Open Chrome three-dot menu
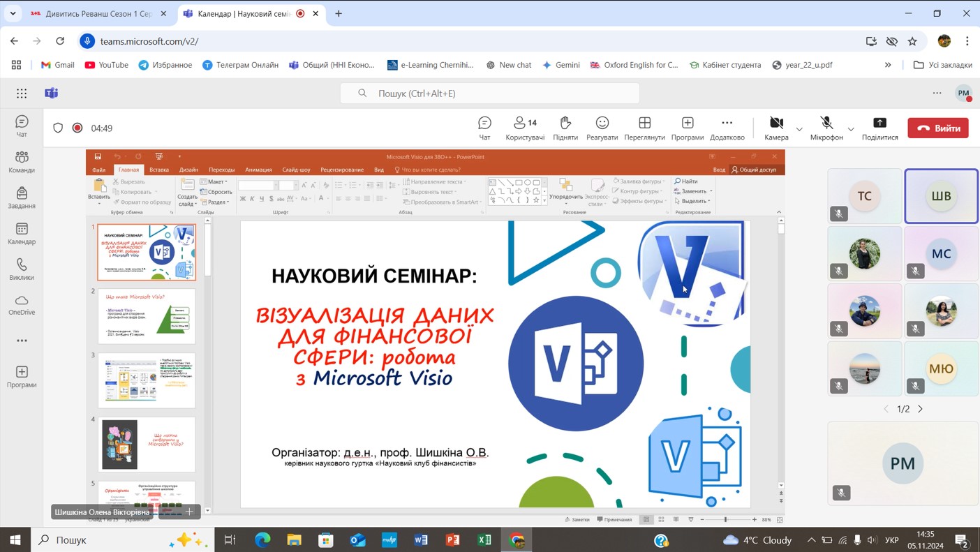The height and width of the screenshot is (552, 980). 967,41
